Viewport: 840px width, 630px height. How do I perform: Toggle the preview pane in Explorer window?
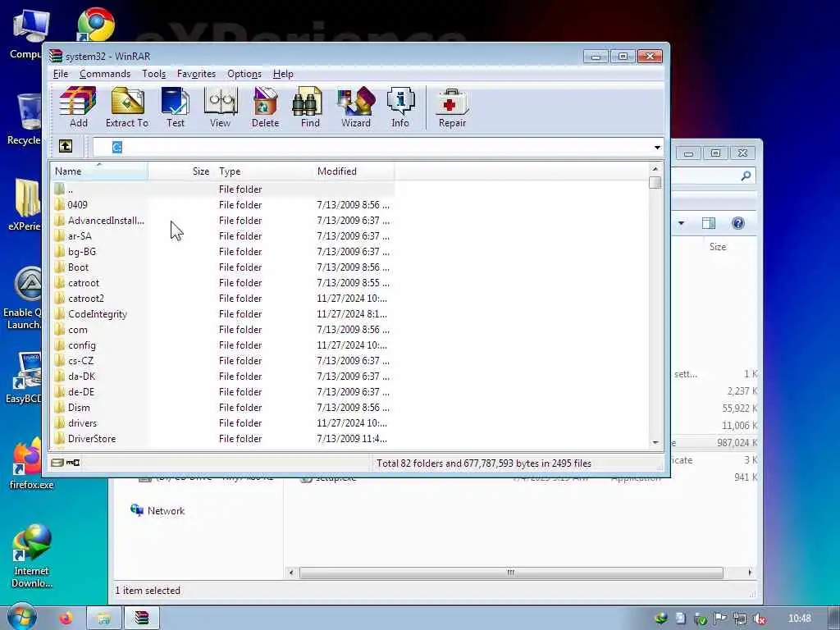(x=708, y=223)
